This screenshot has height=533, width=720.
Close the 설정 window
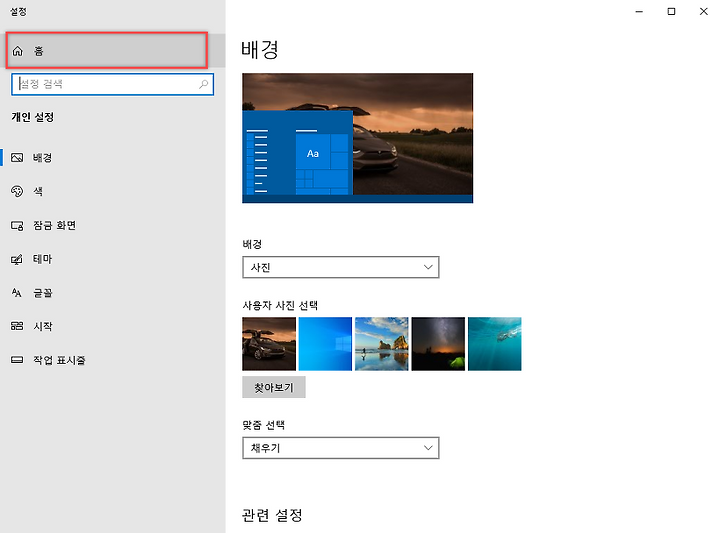[703, 11]
